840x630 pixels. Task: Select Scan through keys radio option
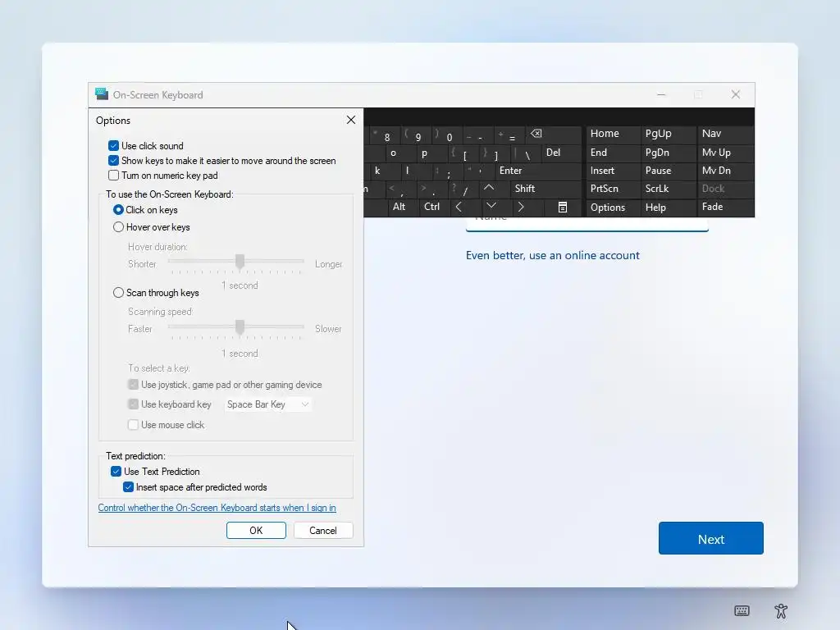118,293
